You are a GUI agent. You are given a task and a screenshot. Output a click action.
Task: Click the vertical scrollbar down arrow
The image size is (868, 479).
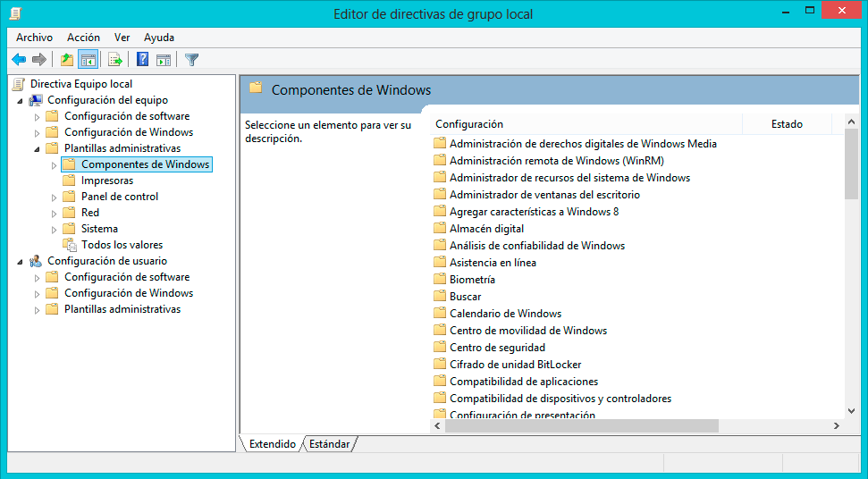pyautogui.click(x=851, y=411)
